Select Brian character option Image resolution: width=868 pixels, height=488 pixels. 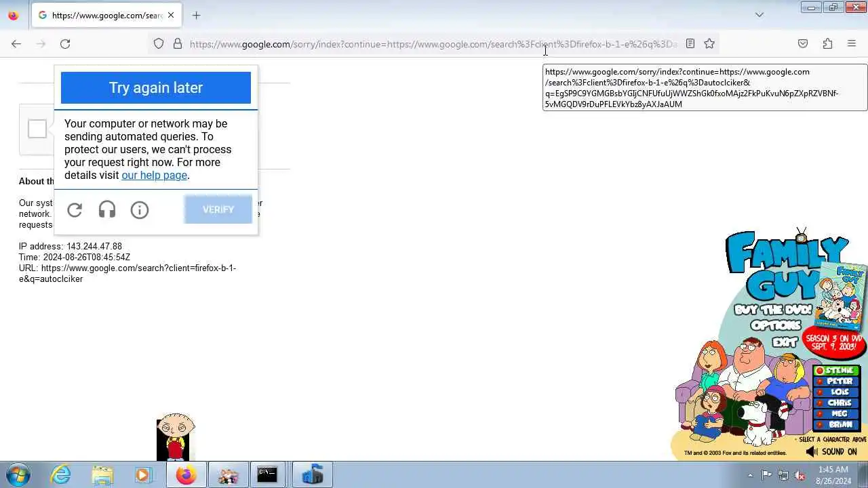(837, 425)
